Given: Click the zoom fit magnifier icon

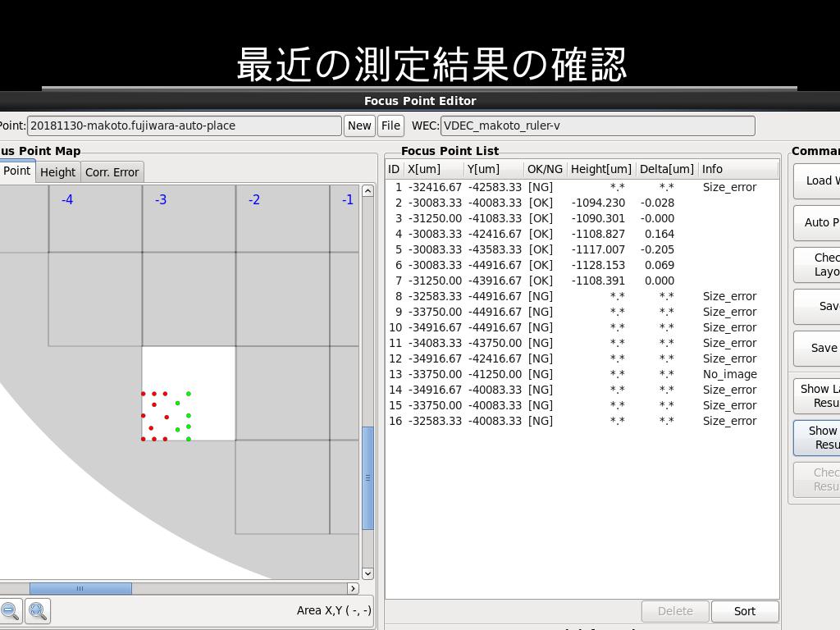Looking at the screenshot, I should (38, 610).
